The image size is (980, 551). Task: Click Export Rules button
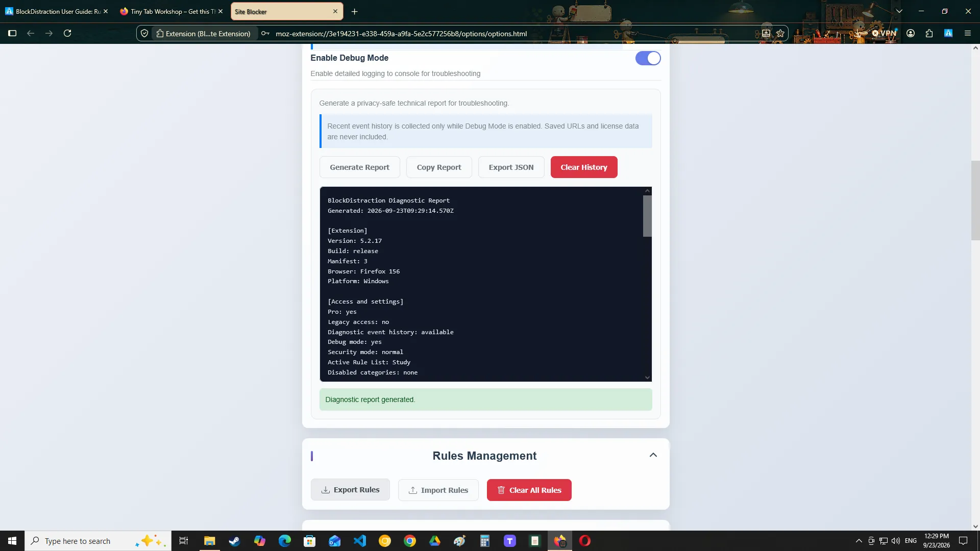click(350, 490)
